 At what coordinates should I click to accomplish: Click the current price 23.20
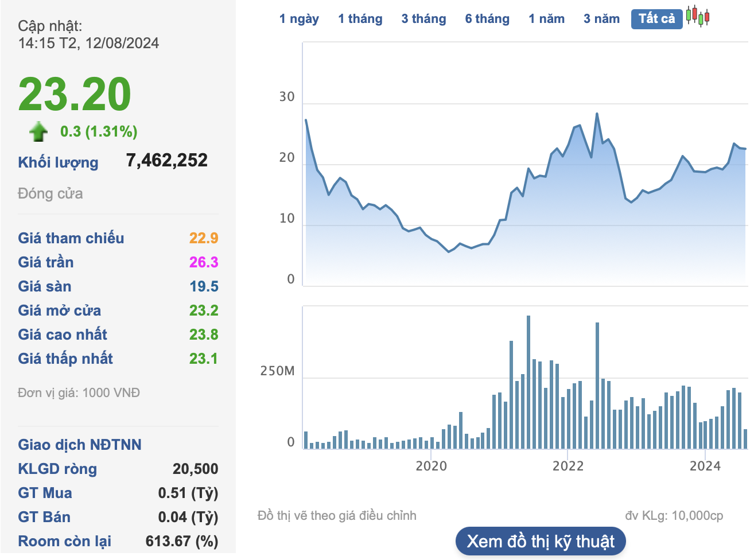coord(75,95)
